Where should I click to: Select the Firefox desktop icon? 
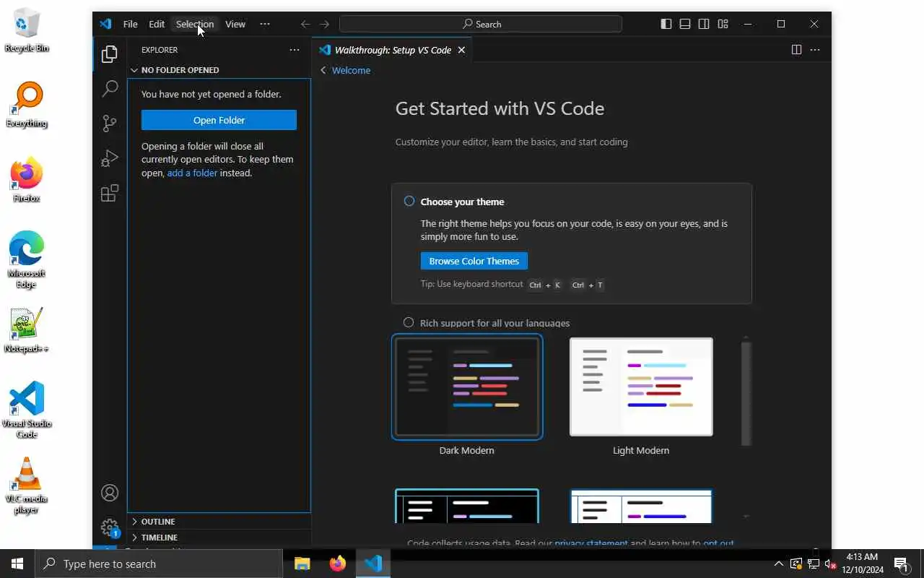click(27, 180)
